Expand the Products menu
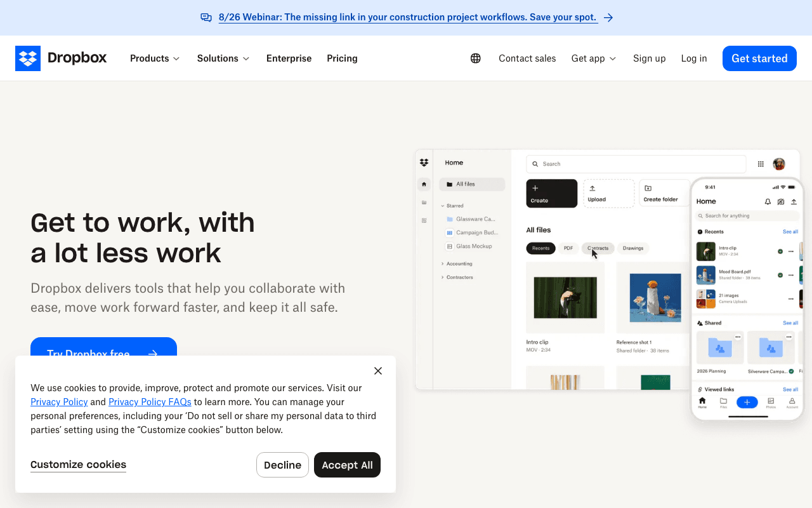 pos(155,58)
